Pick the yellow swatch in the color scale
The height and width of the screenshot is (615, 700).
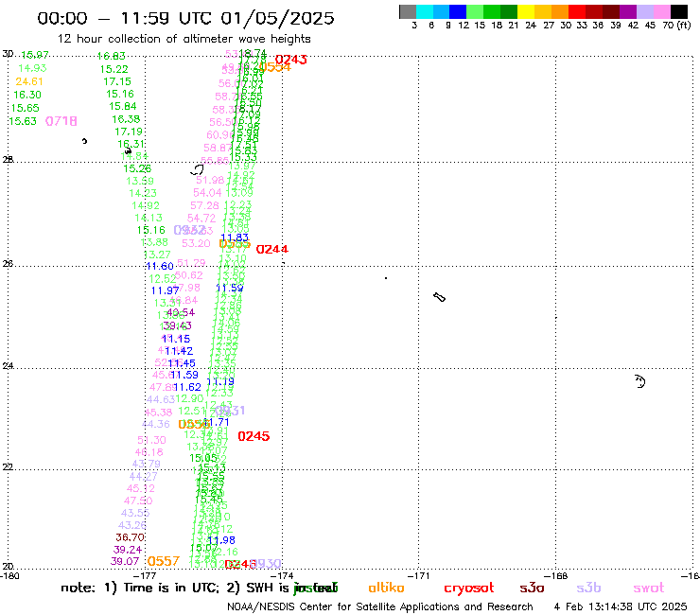tap(526, 11)
